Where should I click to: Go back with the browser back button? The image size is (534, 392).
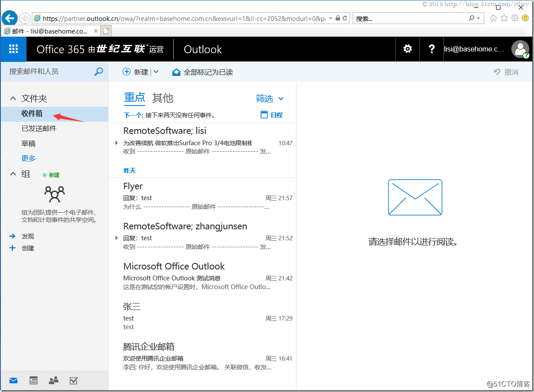coord(10,18)
